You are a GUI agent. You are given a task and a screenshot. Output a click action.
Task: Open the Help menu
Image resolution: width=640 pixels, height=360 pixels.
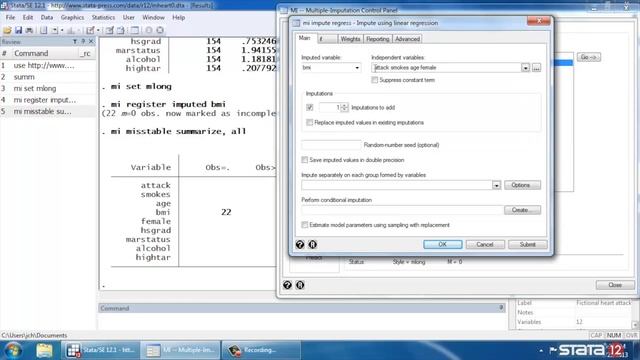[x=178, y=17]
